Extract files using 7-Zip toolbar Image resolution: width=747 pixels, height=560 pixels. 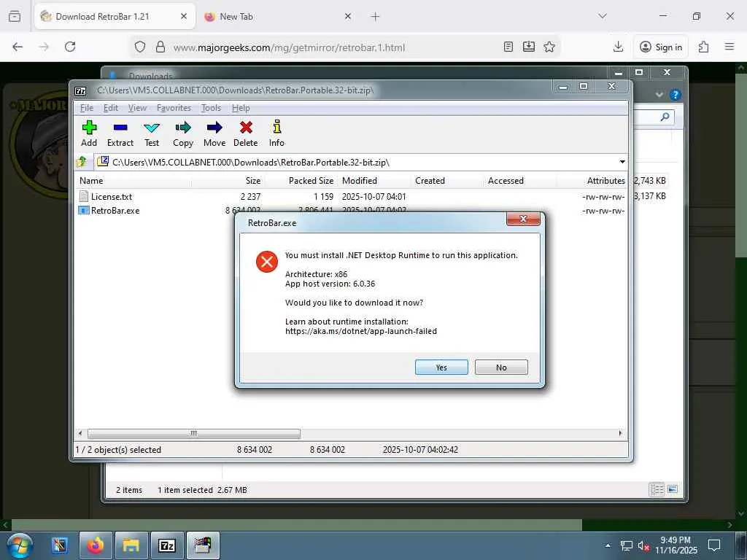coord(120,134)
